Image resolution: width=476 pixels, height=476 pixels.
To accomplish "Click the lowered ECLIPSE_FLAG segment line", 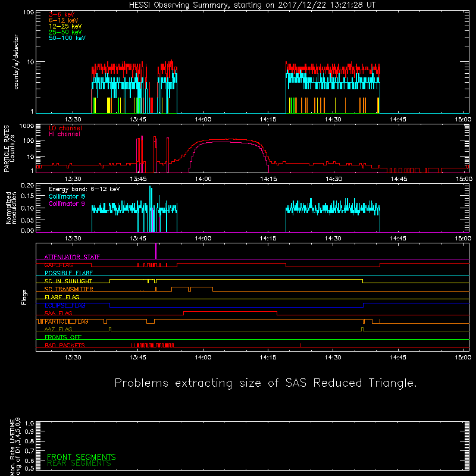I will pyautogui.click(x=236, y=307).
